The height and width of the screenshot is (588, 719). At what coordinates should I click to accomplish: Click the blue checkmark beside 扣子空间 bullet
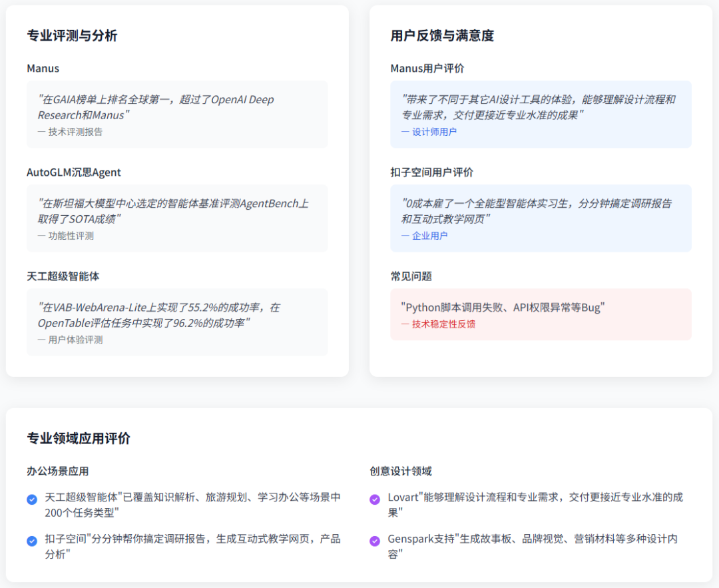tap(31, 540)
